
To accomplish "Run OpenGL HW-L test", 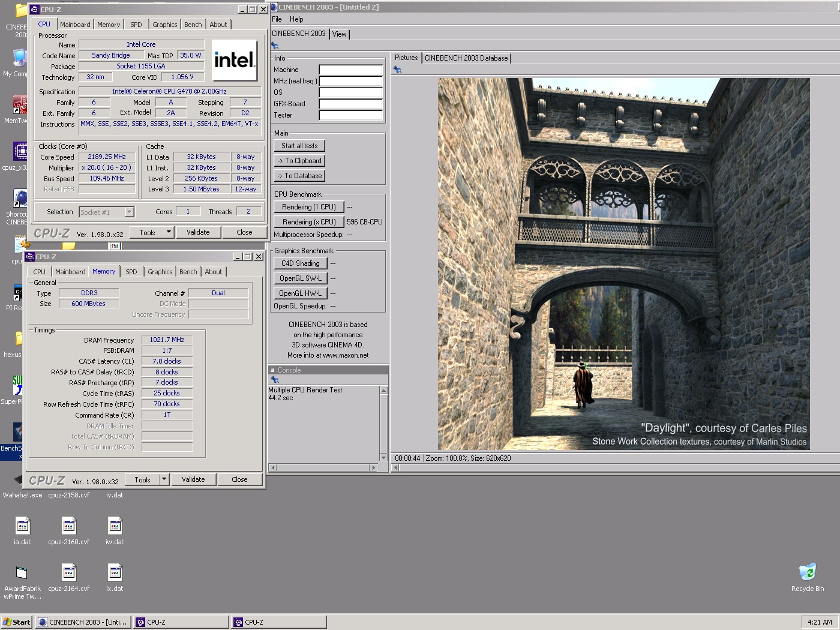I will [x=301, y=293].
